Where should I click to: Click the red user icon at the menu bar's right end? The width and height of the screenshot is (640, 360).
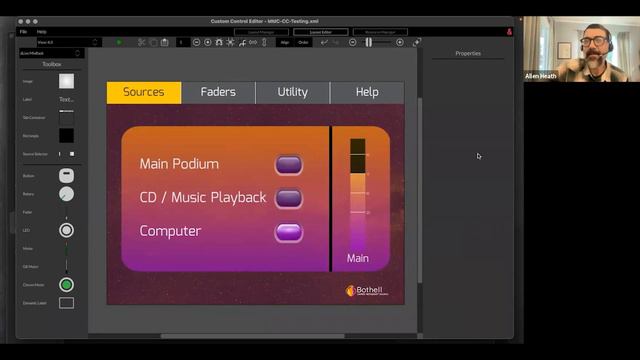point(509,32)
